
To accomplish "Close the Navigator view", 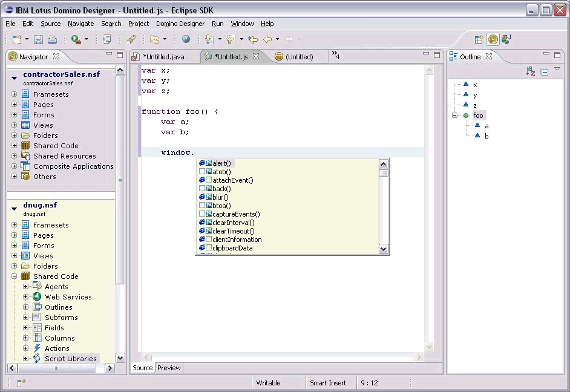I will pos(56,56).
